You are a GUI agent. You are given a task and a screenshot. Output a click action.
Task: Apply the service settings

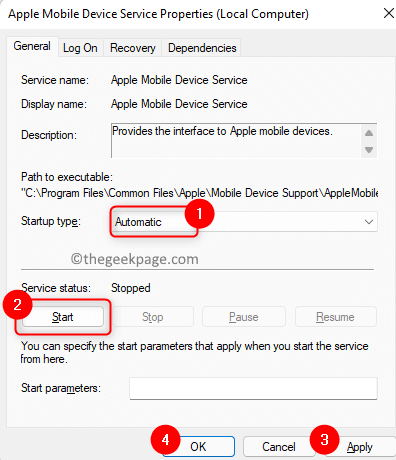[x=359, y=446]
